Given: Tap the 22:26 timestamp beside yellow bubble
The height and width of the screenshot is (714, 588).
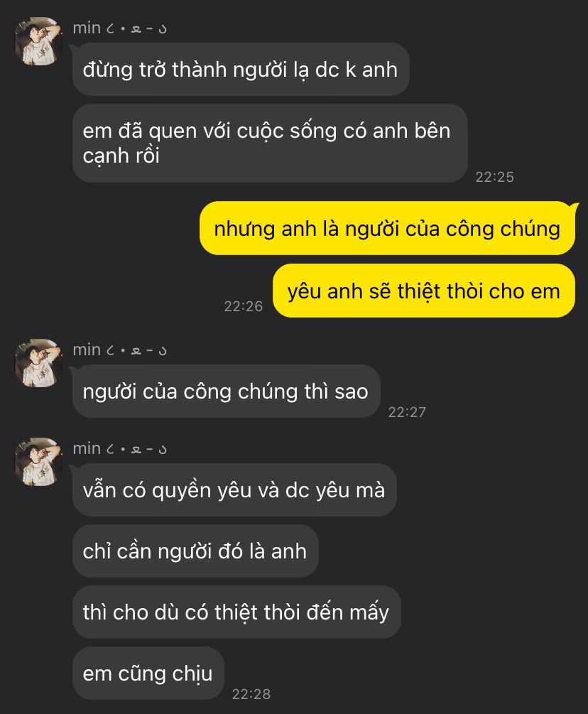Looking at the screenshot, I should click(x=244, y=306).
